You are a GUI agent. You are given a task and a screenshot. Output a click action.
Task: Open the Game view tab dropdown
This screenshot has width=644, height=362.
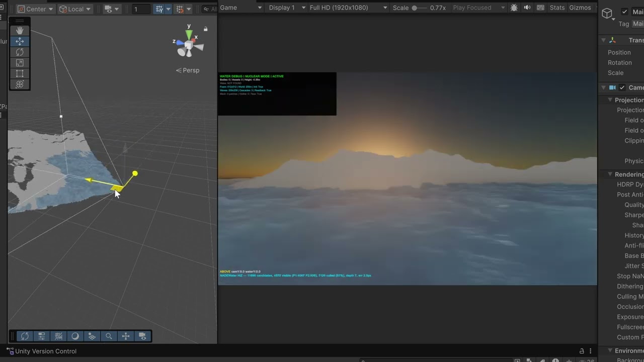point(240,8)
